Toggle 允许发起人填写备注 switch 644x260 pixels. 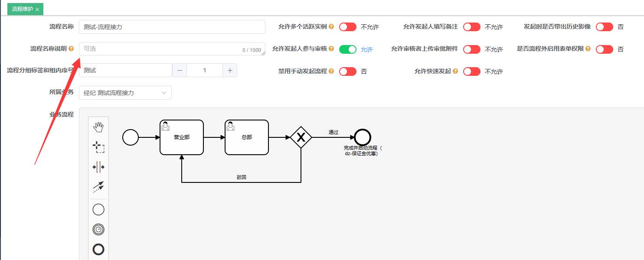click(x=472, y=27)
